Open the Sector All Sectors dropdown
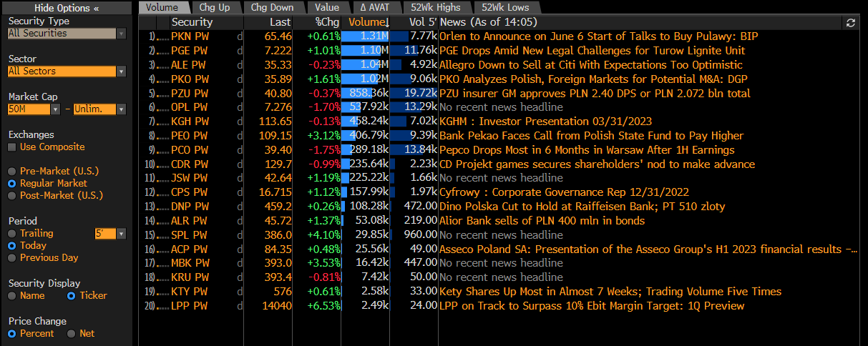868x346 pixels. tap(121, 71)
